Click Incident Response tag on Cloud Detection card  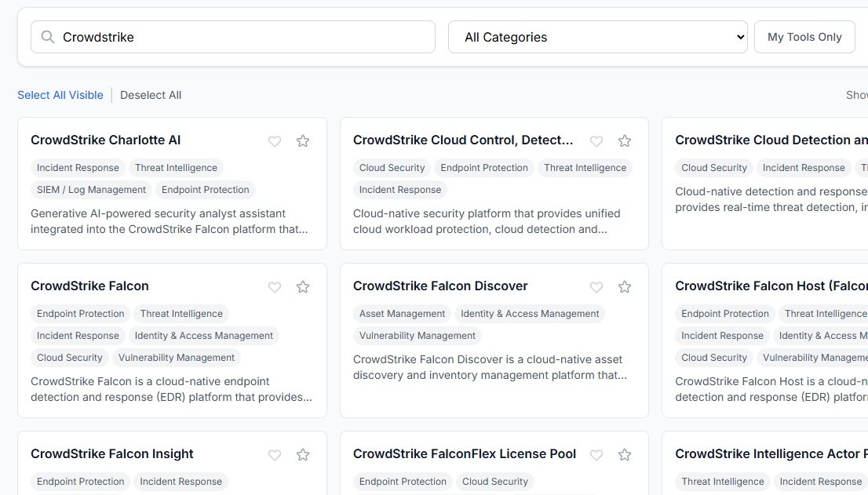point(804,168)
